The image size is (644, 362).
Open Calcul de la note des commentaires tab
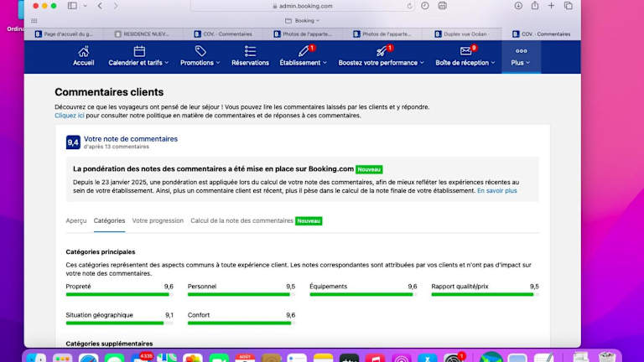click(242, 221)
